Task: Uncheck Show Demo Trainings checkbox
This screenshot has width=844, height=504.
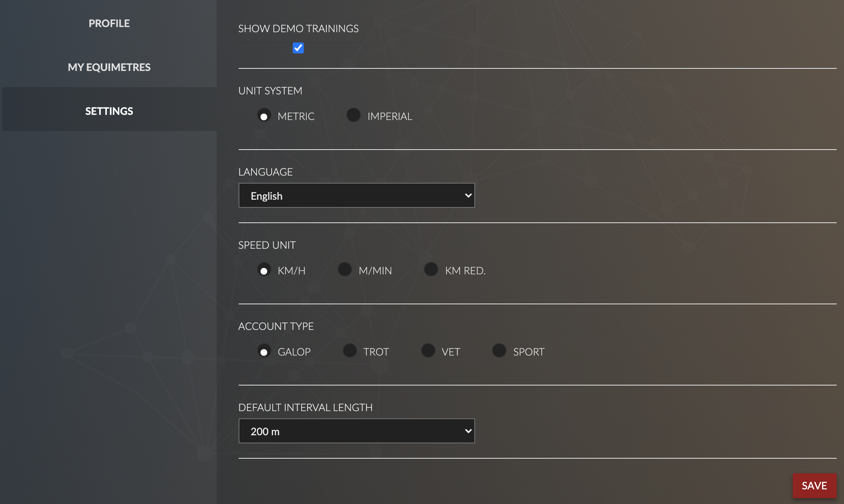Action: tap(298, 48)
